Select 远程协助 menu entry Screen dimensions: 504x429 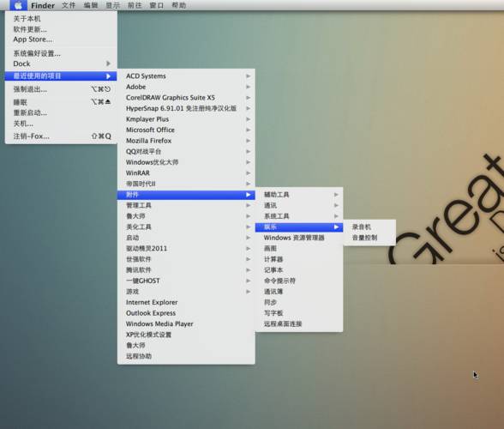pos(186,356)
